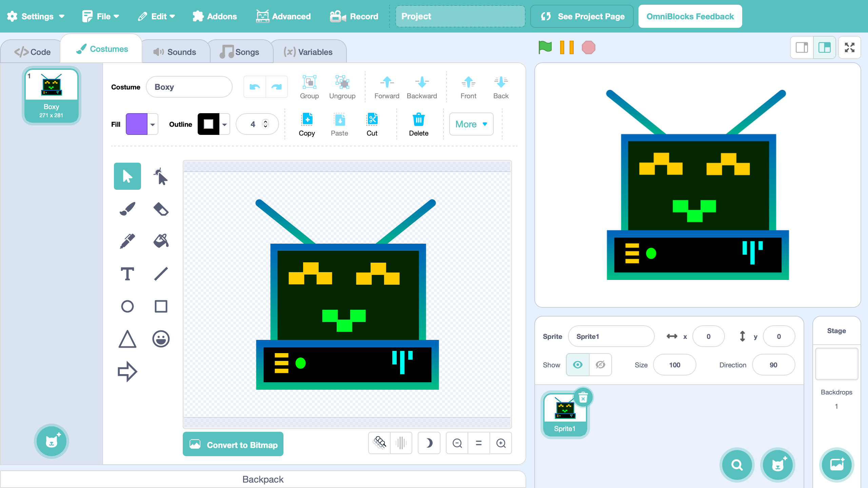Screen dimensions: 868x488
Task: Select the Triangle shape tool
Action: [127, 339]
